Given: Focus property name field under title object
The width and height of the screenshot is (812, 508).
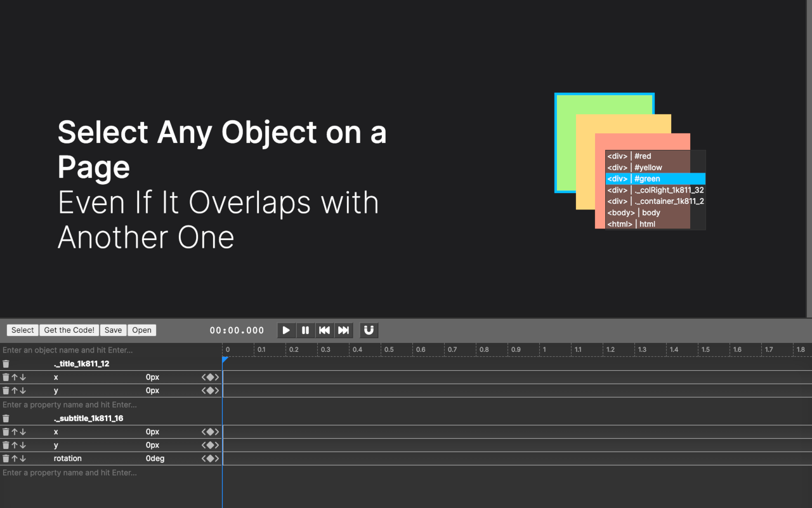Looking at the screenshot, I should (x=111, y=404).
